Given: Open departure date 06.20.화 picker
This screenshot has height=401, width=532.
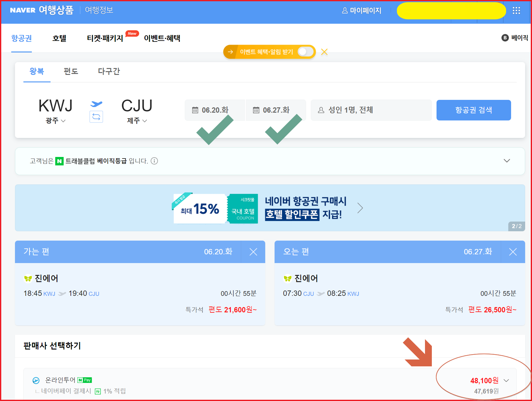Looking at the screenshot, I should pos(215,110).
